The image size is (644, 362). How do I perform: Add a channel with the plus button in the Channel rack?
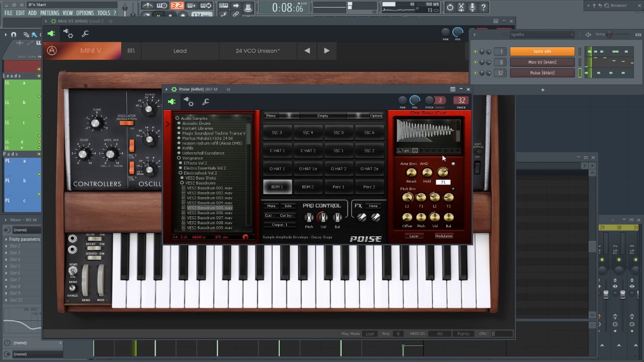tap(542, 89)
